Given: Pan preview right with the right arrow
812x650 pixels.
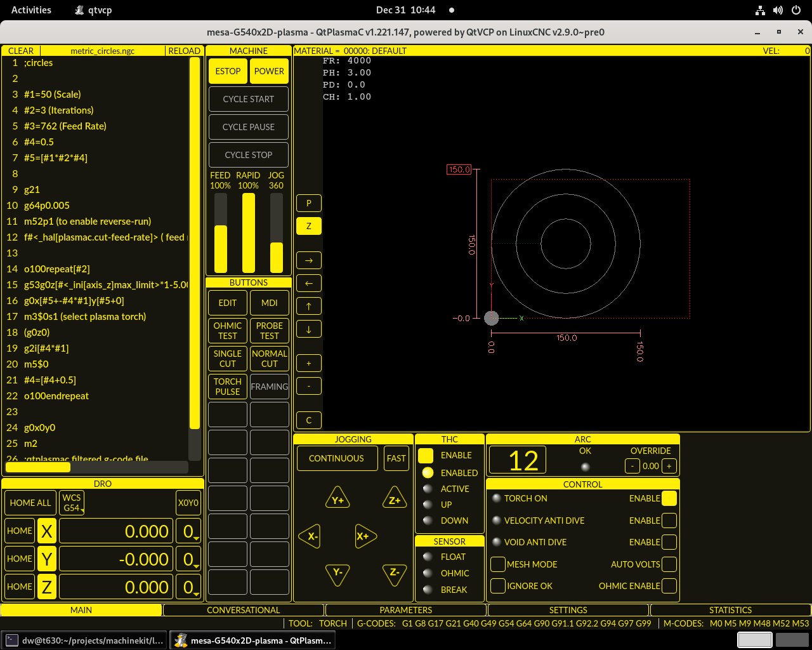Looking at the screenshot, I should 309,260.
